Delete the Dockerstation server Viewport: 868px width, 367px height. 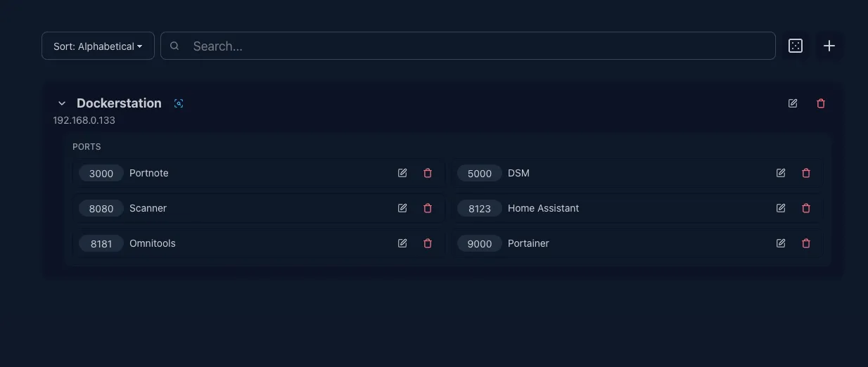(x=821, y=103)
